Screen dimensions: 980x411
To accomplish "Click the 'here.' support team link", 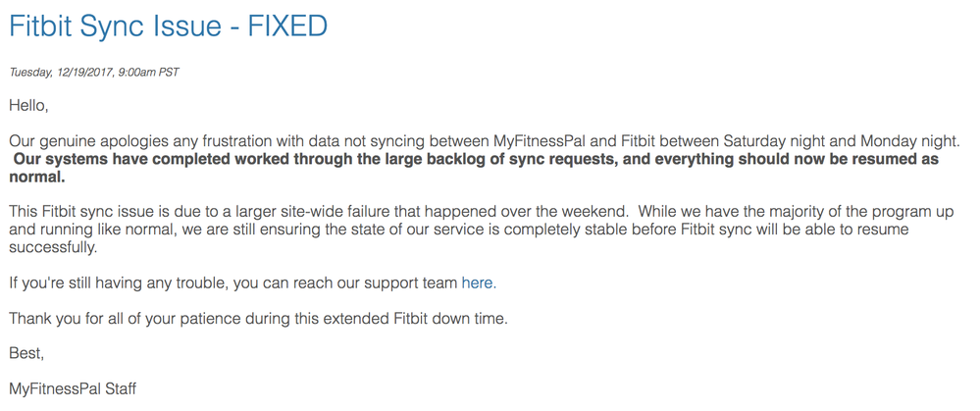I will pos(479,283).
